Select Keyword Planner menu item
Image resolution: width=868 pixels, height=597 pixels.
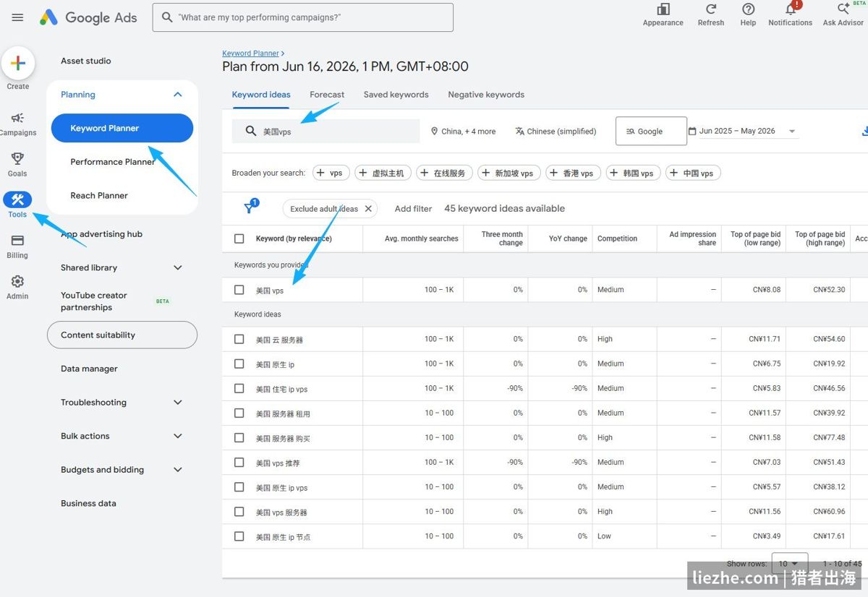tap(122, 128)
